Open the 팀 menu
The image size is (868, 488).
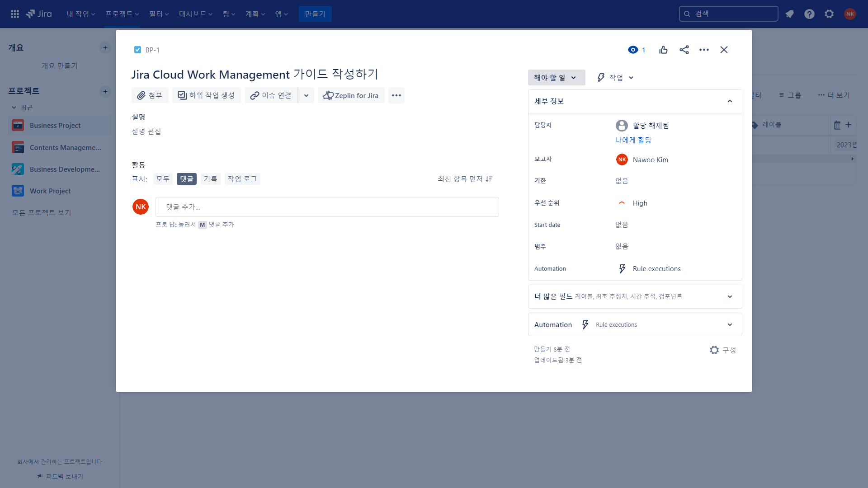point(229,14)
